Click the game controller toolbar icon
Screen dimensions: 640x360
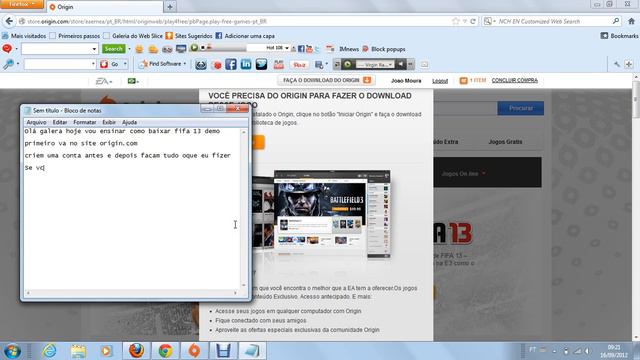(x=167, y=49)
